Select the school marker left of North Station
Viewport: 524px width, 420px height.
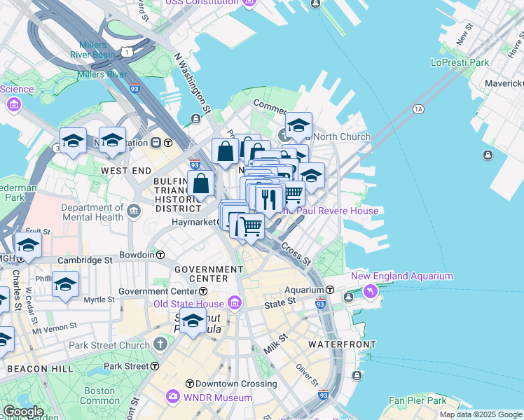click(112, 141)
